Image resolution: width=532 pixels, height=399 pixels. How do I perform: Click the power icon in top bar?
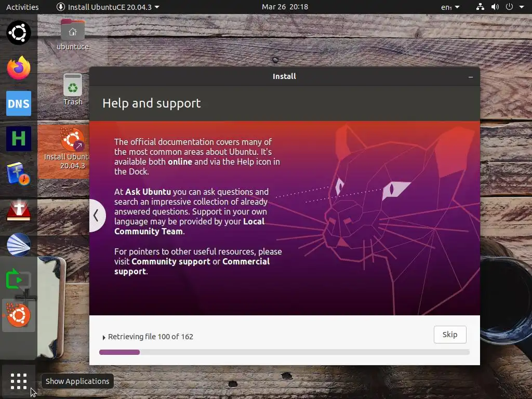point(509,7)
